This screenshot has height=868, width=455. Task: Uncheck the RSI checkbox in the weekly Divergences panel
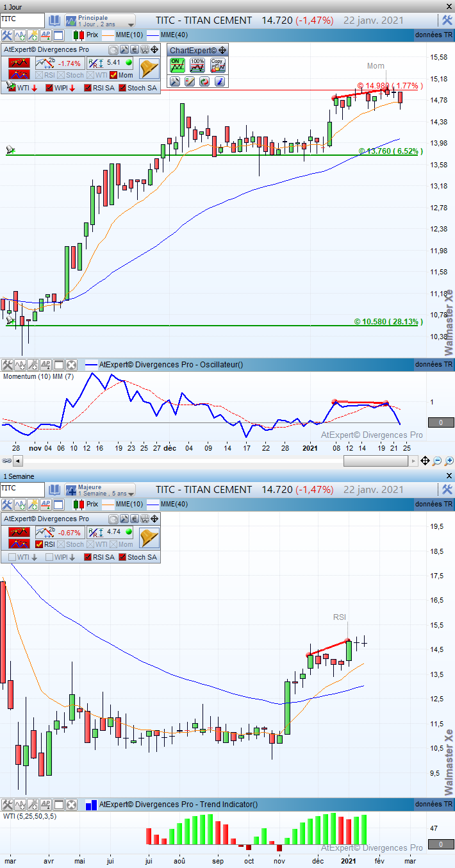point(39,544)
